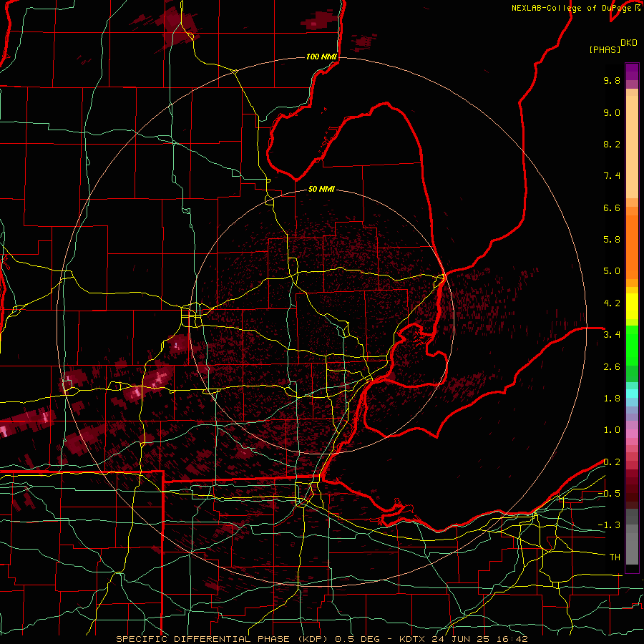The height and width of the screenshot is (644, 644).
Task: Pick the yellow segment of the color bar
Action: [x=632, y=306]
